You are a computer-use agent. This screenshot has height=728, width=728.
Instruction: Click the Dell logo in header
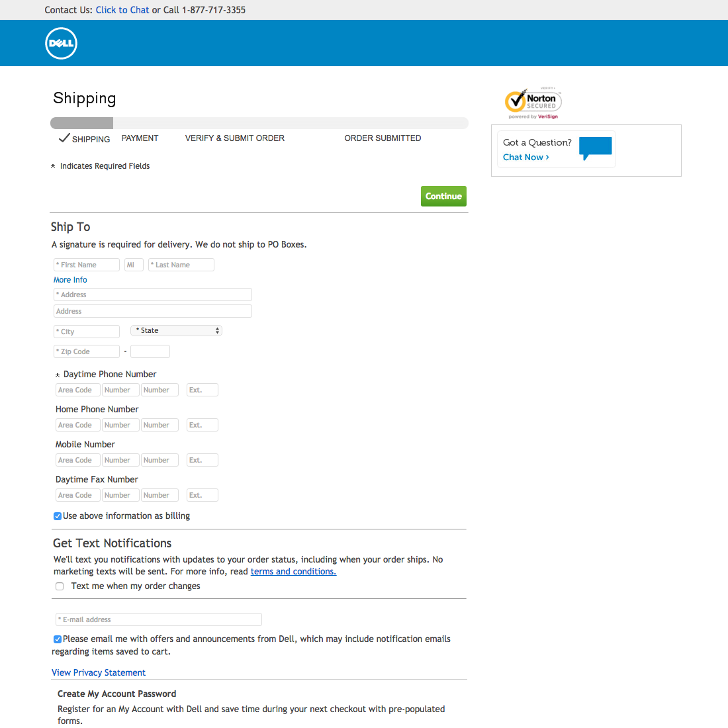61,44
